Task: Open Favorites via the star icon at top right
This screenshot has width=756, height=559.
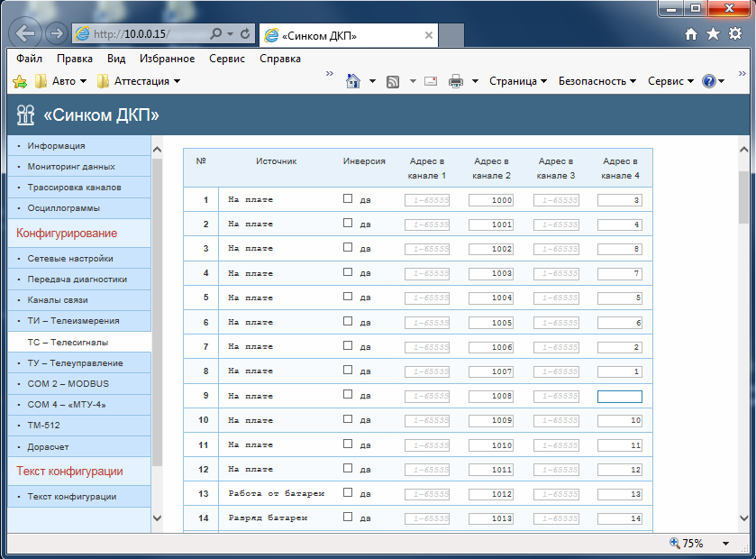Action: [x=713, y=34]
